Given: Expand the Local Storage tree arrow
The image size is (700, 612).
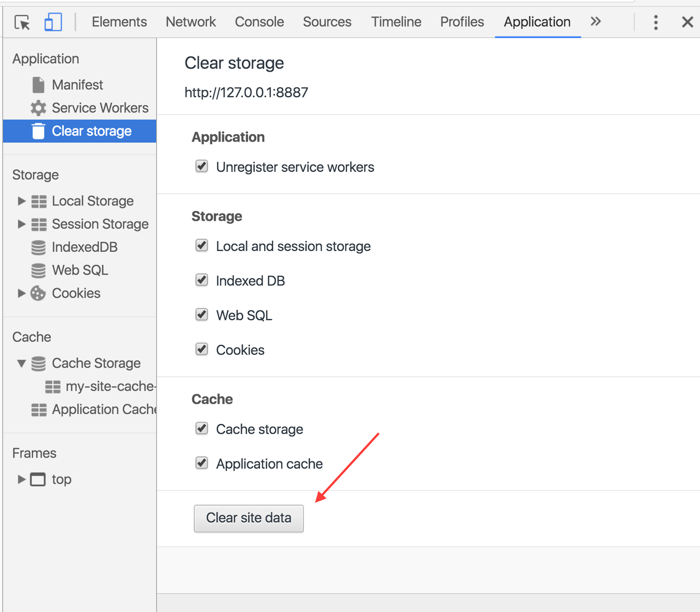Looking at the screenshot, I should coord(21,201).
